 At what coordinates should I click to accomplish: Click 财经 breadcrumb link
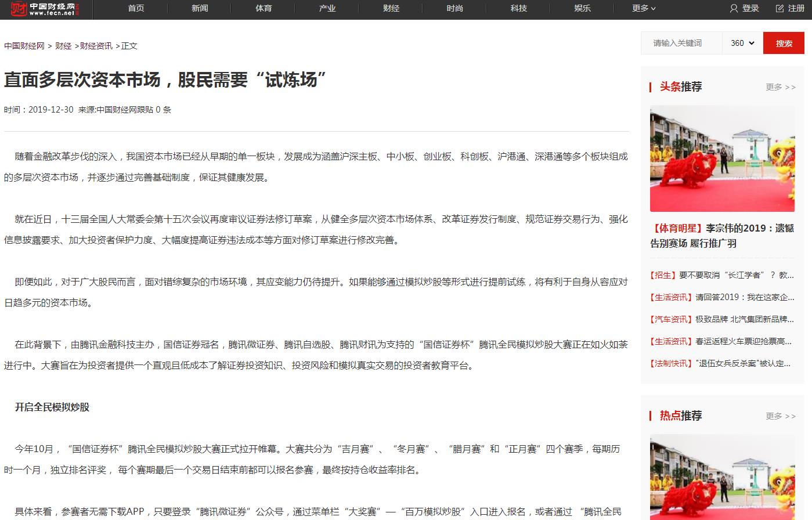point(63,46)
